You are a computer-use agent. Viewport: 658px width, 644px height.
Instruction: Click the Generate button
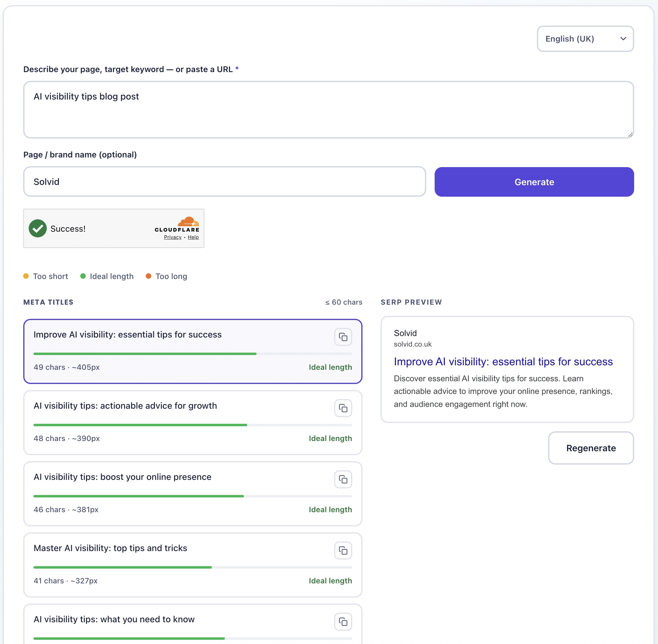click(x=534, y=182)
